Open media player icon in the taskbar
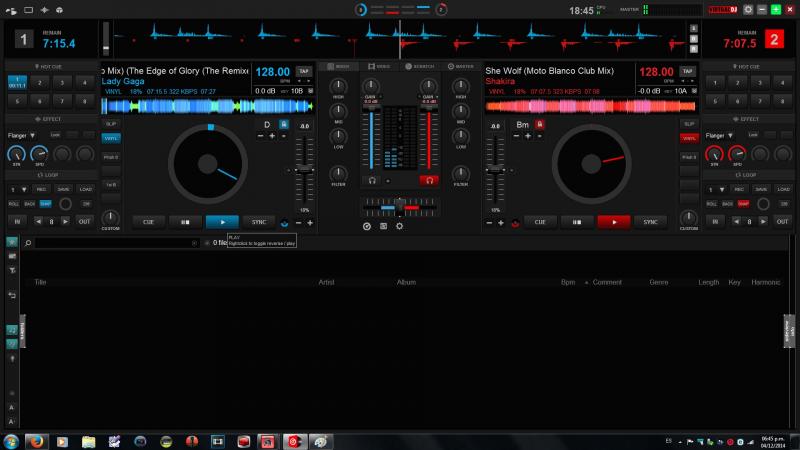 62,441
